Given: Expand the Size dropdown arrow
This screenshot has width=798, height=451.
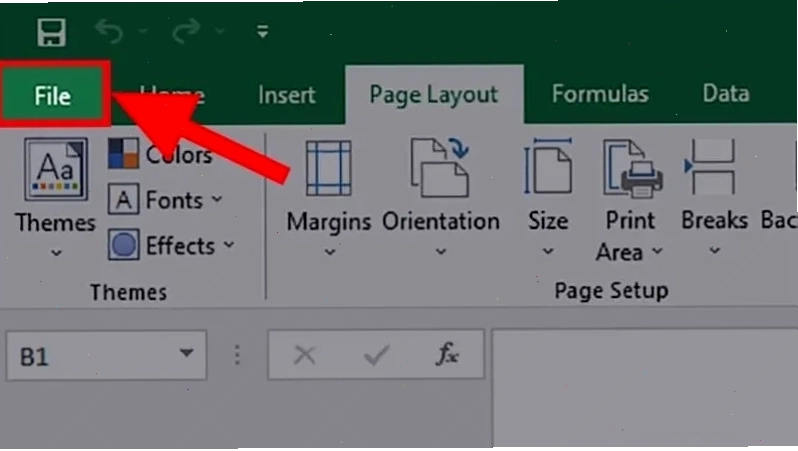Looking at the screenshot, I should click(x=548, y=251).
